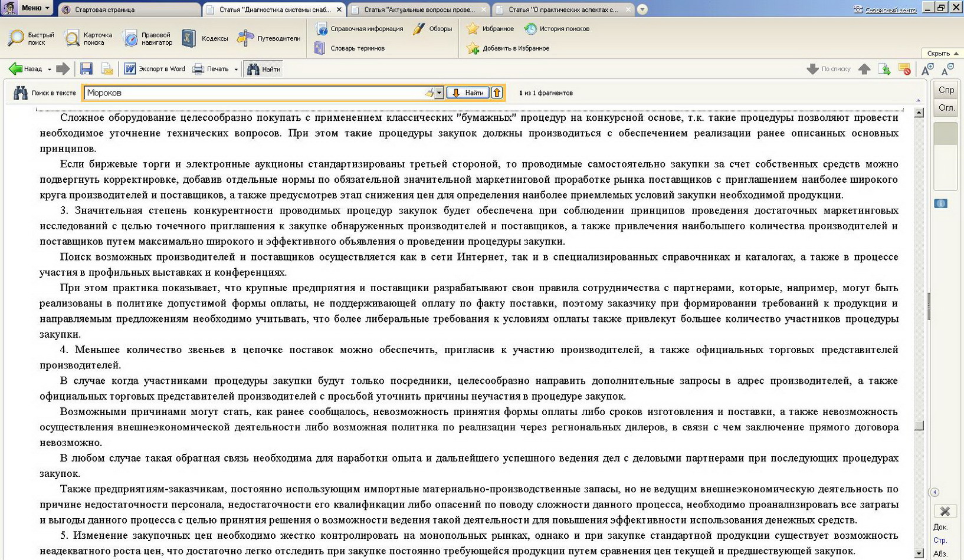Collapse the toolbar with Скрыть
The image size is (964, 560).
pos(942,53)
